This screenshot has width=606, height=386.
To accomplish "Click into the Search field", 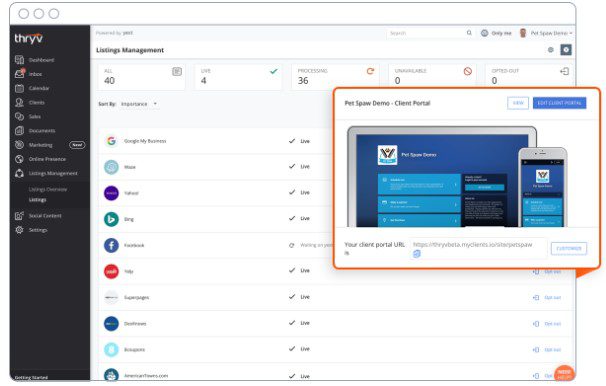I will tap(430, 33).
